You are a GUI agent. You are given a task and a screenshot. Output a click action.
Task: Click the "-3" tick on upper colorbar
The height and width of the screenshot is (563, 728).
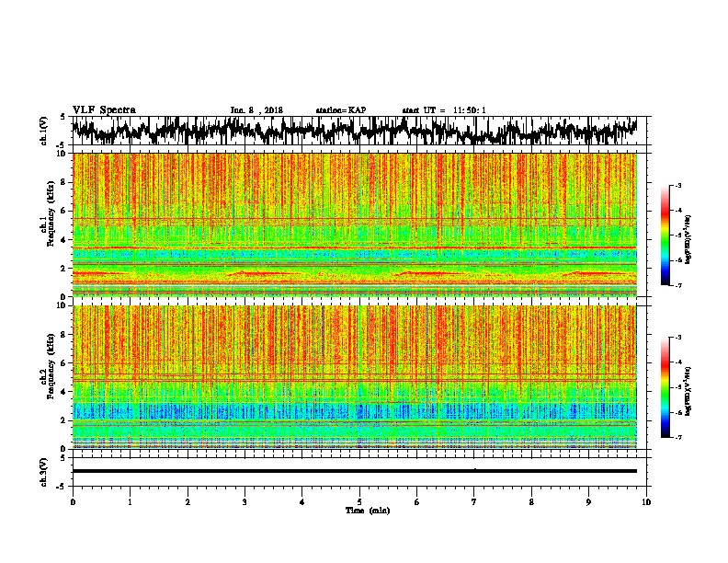coord(677,186)
